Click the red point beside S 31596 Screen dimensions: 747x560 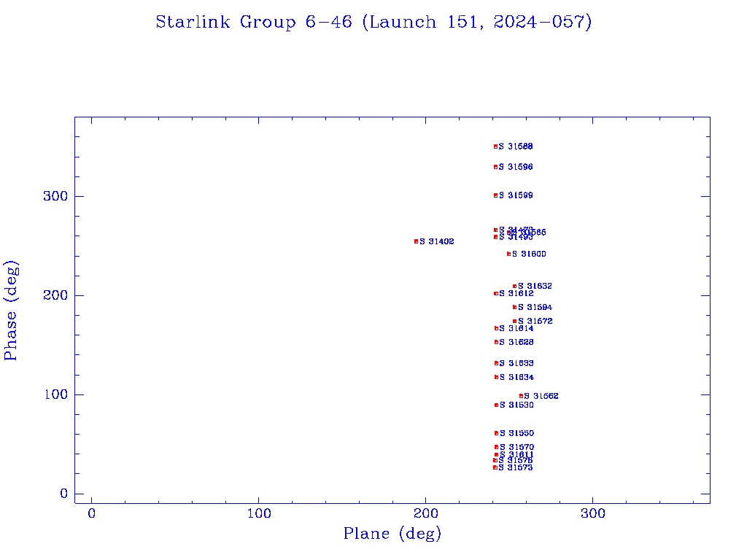coord(495,167)
